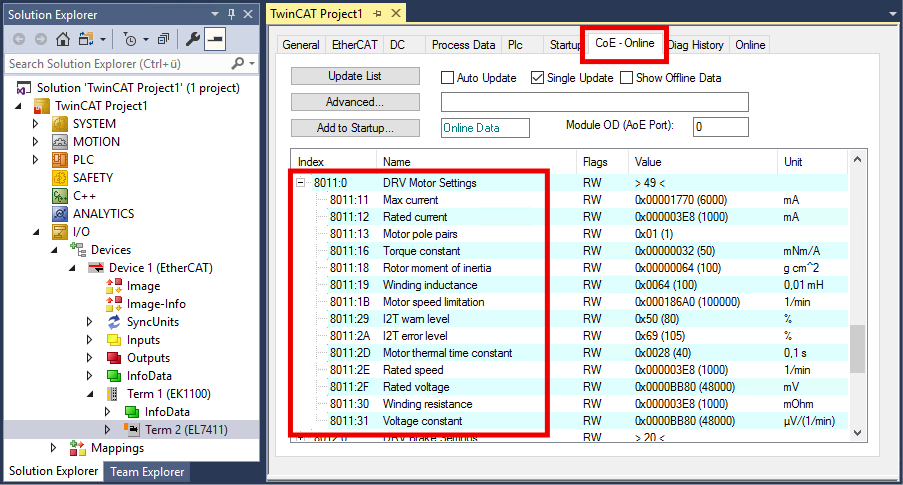903x485 pixels.
Task: Open the Solution Explorer window options dropdown
Action: (215, 14)
